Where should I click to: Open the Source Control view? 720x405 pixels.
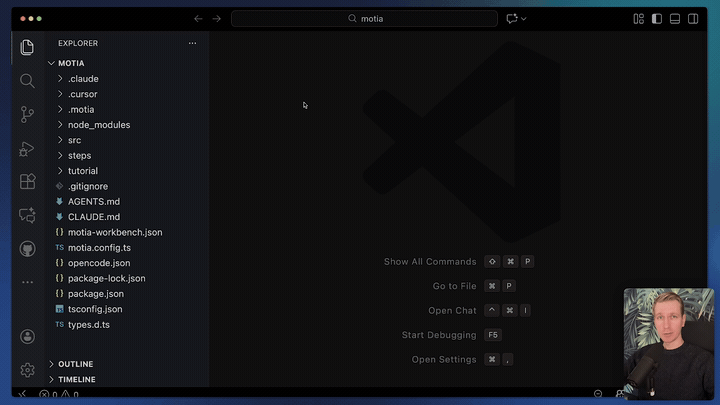pyautogui.click(x=27, y=115)
